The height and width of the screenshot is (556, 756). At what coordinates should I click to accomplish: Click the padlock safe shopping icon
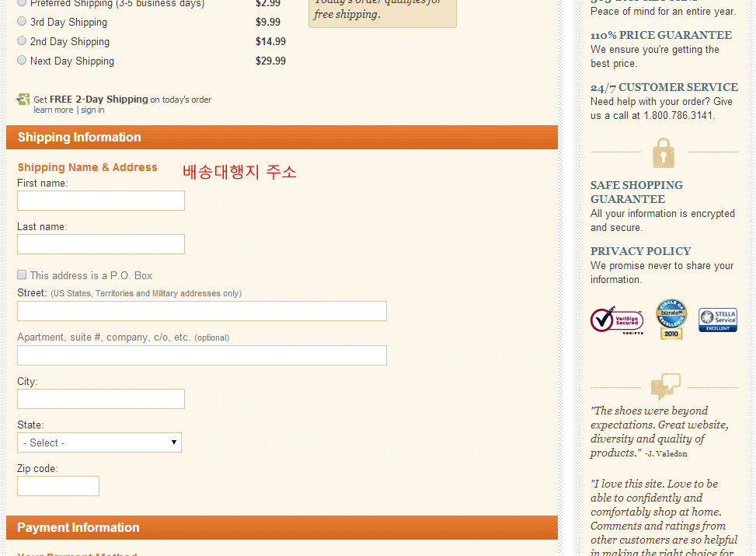664,153
